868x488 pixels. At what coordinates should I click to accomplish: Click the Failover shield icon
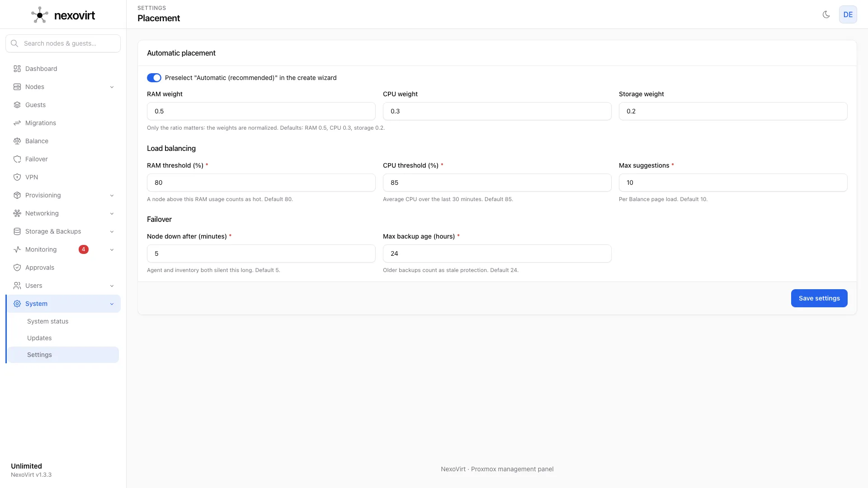[17, 159]
